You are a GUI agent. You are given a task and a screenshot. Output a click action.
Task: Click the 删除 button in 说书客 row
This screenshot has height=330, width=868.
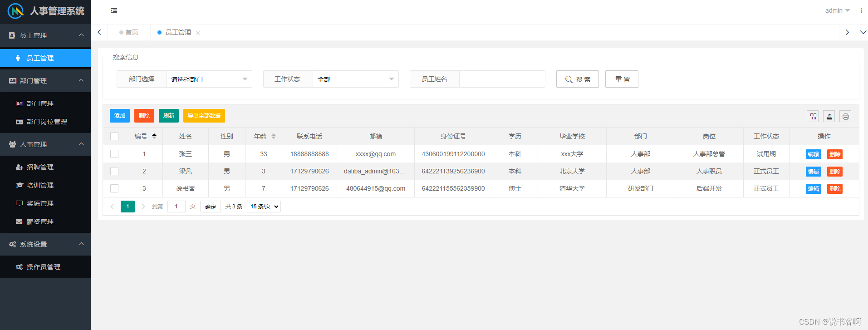(x=835, y=189)
